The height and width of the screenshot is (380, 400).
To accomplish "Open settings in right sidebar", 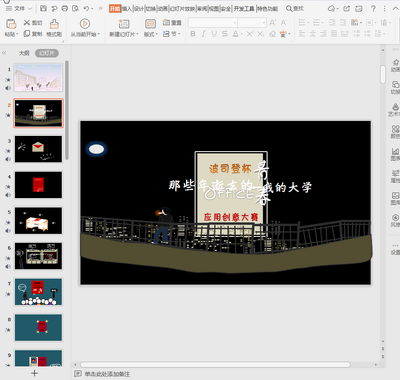I will [x=395, y=249].
